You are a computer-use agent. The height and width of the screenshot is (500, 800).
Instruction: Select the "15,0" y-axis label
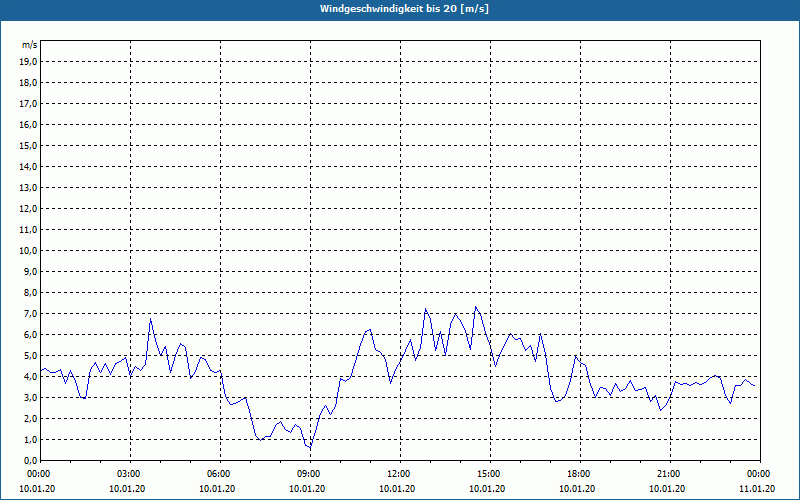[x=28, y=145]
